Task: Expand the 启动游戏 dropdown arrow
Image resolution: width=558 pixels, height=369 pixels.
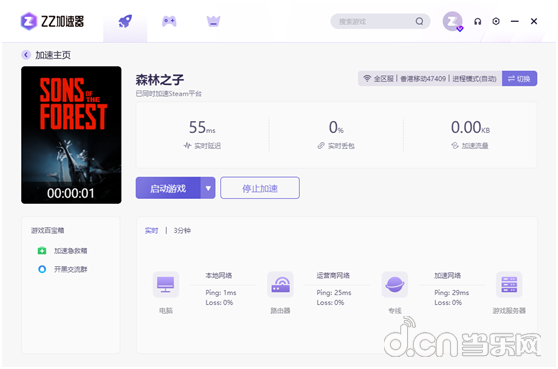Action: (x=208, y=188)
